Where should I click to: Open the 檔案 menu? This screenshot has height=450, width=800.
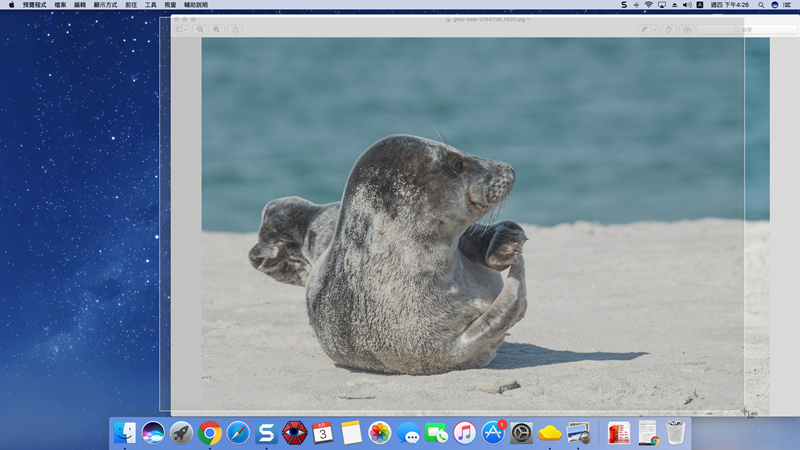click(x=60, y=5)
